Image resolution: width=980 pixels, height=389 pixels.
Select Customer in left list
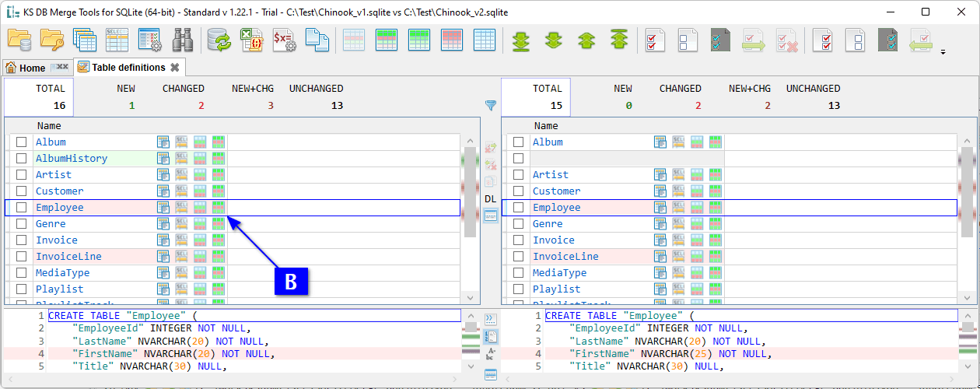tap(59, 191)
